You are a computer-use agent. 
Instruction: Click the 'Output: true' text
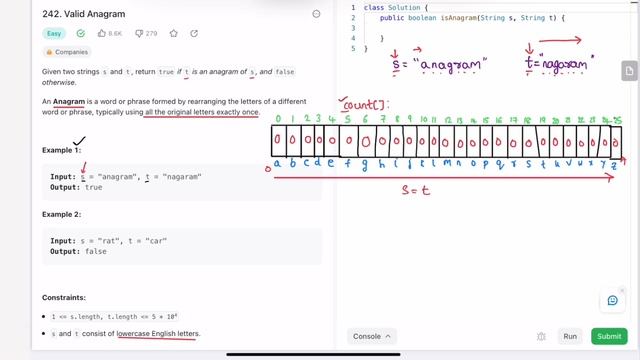[76, 187]
